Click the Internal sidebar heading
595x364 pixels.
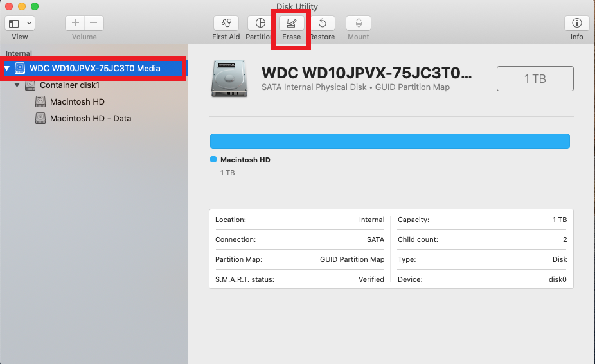click(x=19, y=53)
